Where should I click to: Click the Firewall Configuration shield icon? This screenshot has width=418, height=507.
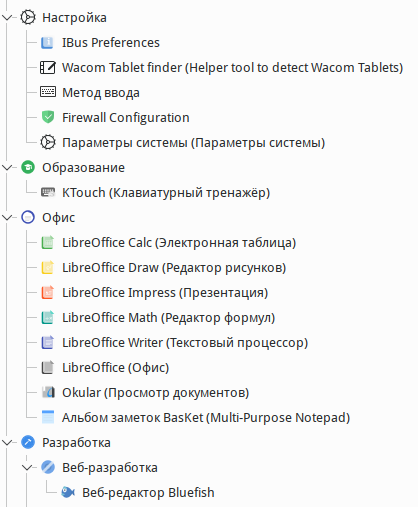point(48,117)
